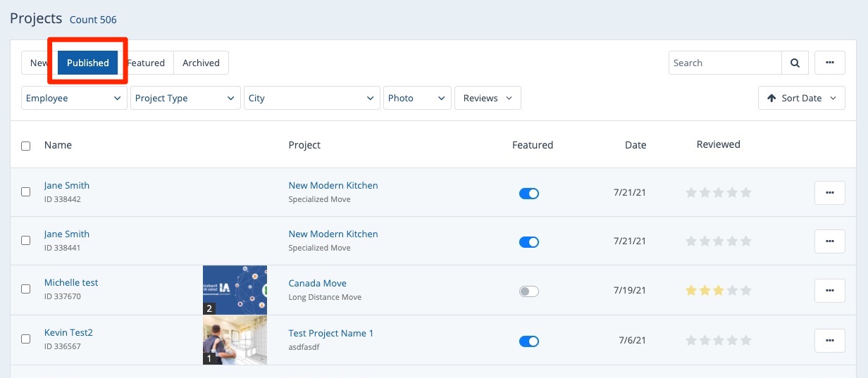Viewport: 868px width, 378px height.
Task: Expand the City filter dropdown
Action: [x=311, y=99]
